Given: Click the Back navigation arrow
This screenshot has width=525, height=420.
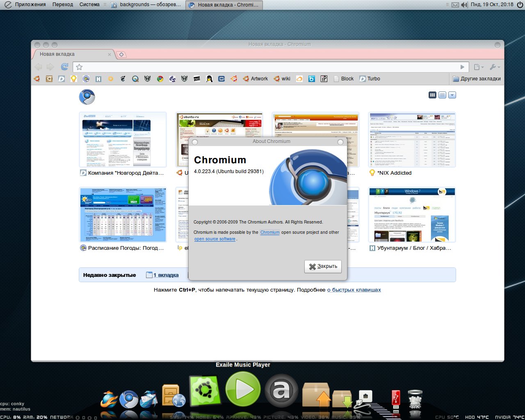Looking at the screenshot, I should (39, 67).
